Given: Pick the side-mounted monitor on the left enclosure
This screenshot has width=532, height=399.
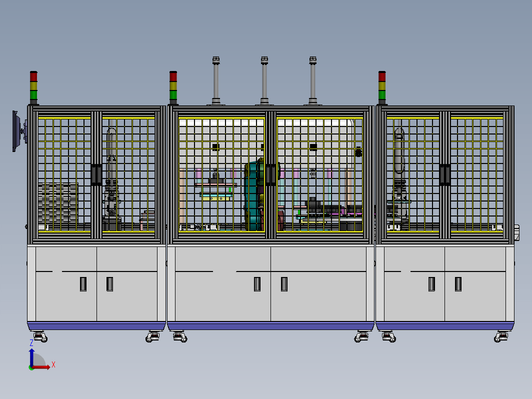Looking at the screenshot, I should coord(16,131).
